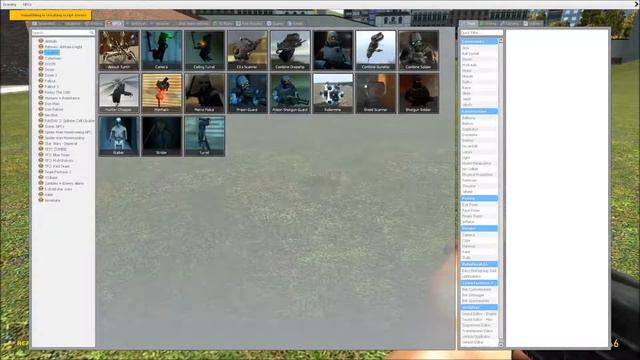Click the Quick Filter tool field
640x360 pixels.
482,33
